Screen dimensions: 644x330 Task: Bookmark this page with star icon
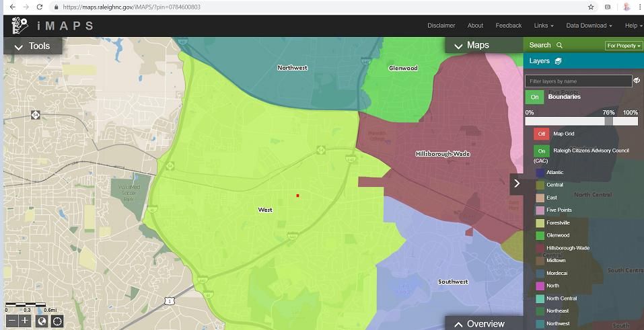(591, 7)
